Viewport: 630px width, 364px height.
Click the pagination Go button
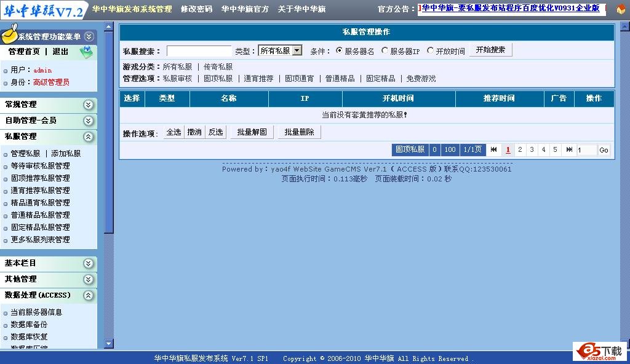[604, 150]
